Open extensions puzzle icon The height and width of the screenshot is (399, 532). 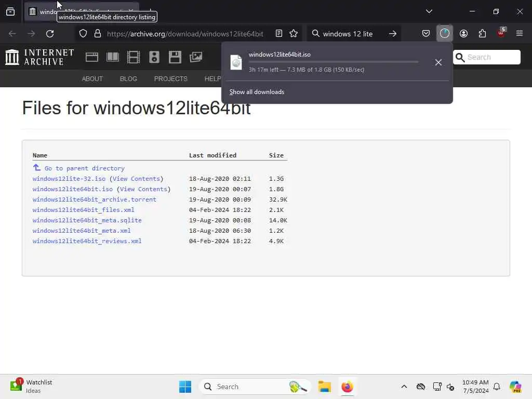click(x=482, y=33)
